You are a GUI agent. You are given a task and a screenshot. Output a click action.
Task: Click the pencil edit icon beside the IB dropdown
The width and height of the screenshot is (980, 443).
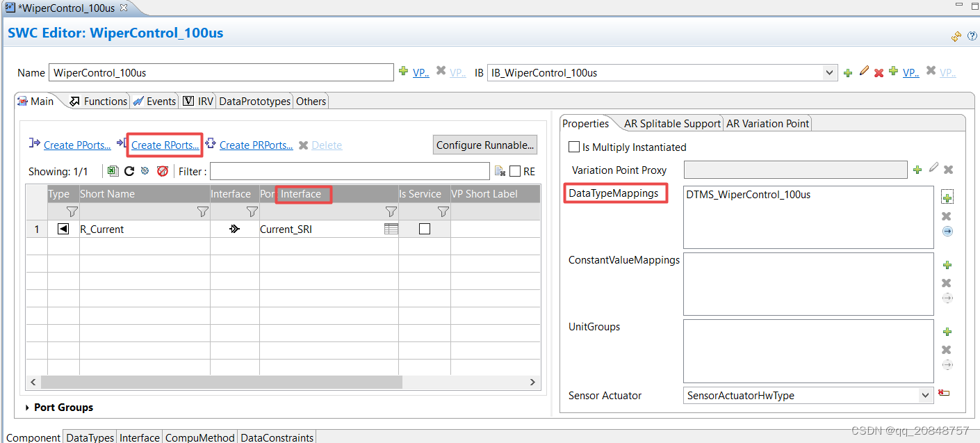pyautogui.click(x=864, y=71)
